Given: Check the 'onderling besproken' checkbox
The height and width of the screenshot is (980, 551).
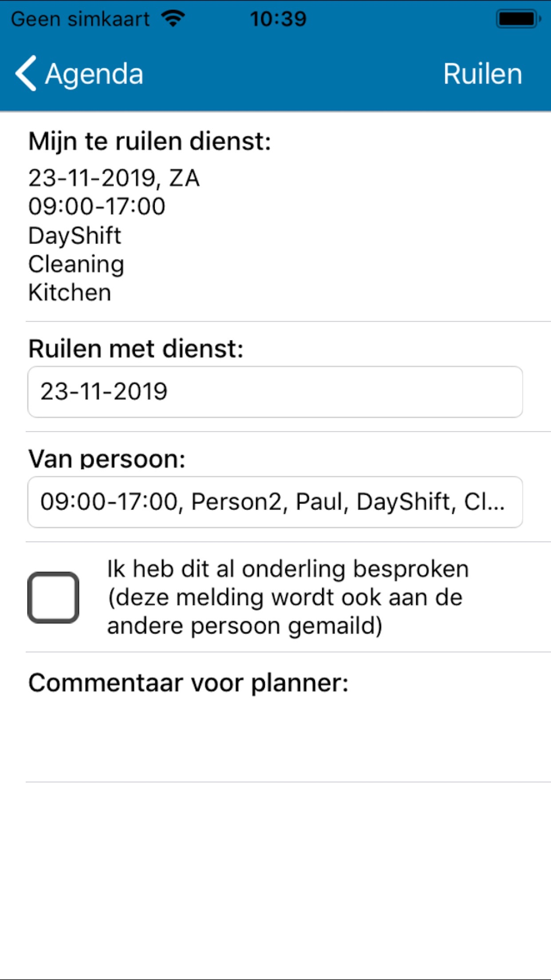Looking at the screenshot, I should pos(53,597).
